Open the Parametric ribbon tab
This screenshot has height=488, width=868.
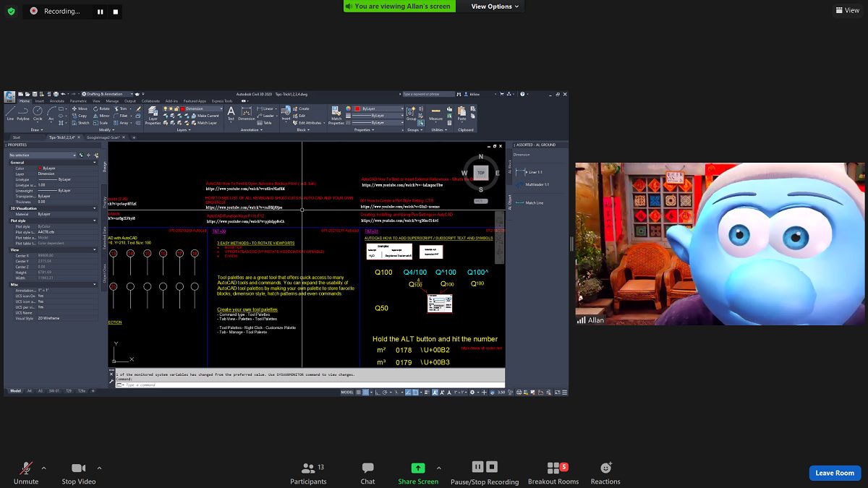coord(78,101)
